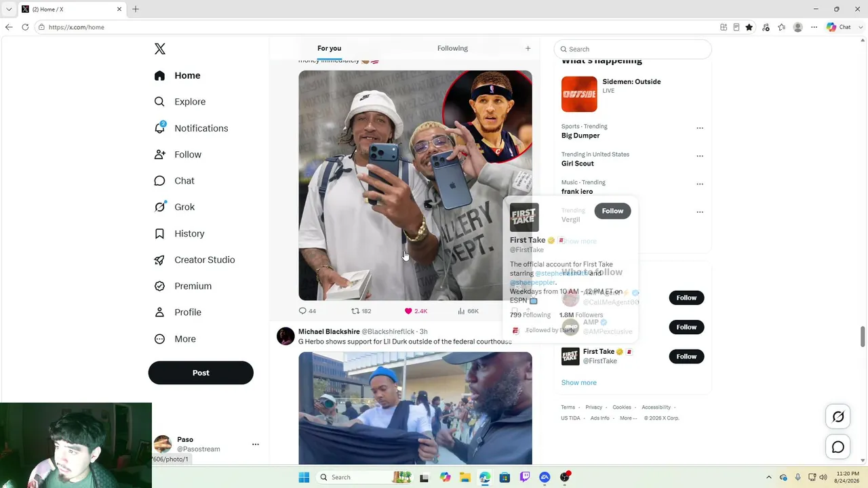This screenshot has height=488, width=868.
Task: Open browser Settings and more menu
Action: point(814,27)
